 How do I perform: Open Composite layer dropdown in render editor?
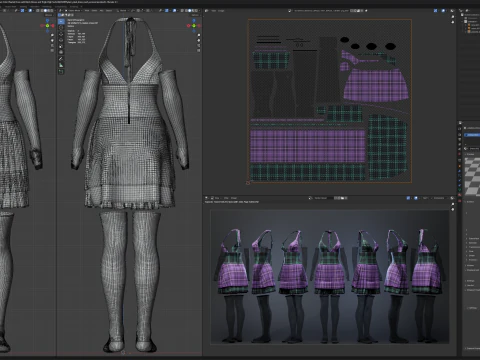(439, 198)
